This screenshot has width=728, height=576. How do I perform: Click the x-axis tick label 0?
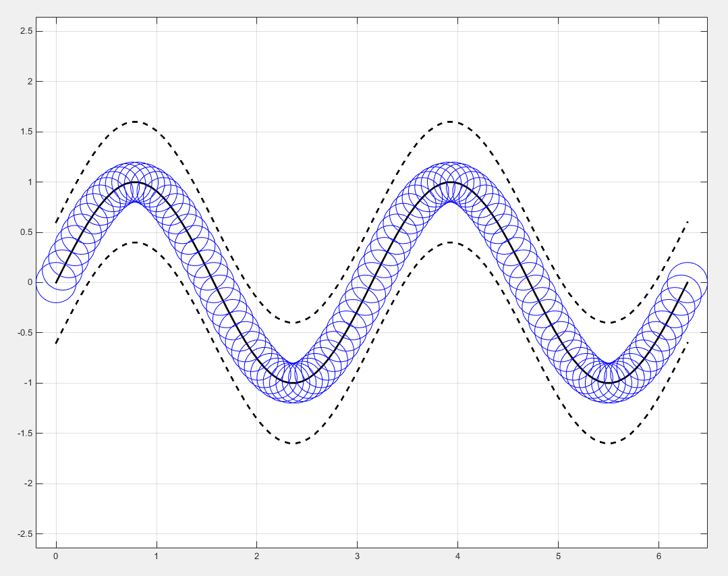pos(56,557)
